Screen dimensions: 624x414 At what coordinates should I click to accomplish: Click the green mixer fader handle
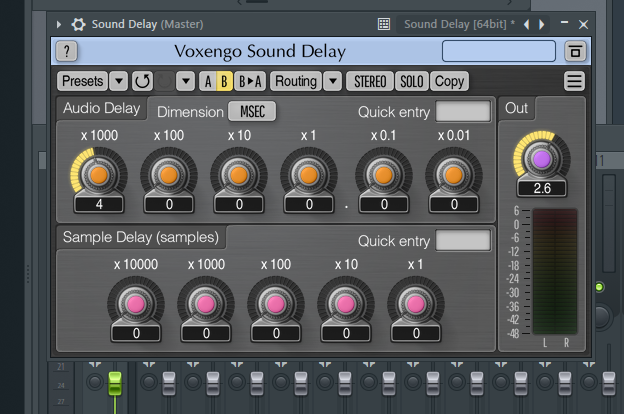[115, 383]
